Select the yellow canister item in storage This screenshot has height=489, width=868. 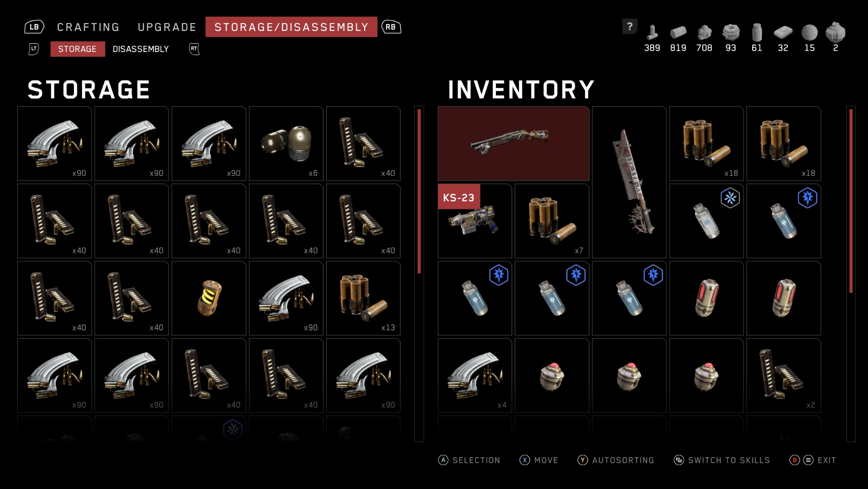point(209,298)
